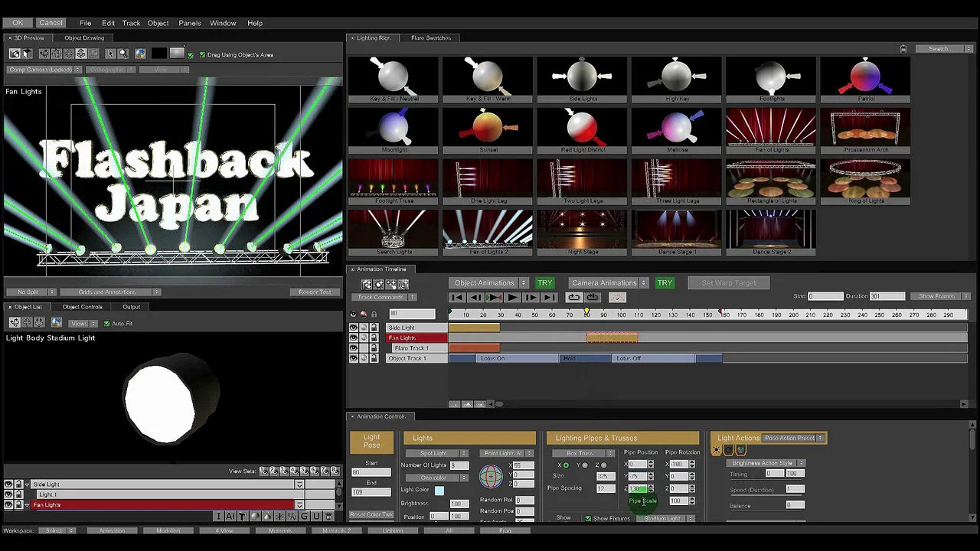Image resolution: width=980 pixels, height=551 pixels.
Task: Toggle Drag Using Object's Axes checkbox
Action: 202,55
